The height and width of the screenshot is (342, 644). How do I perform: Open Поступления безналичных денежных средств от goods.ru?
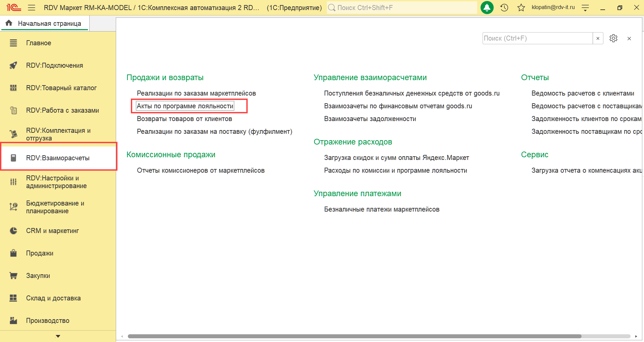coord(412,93)
